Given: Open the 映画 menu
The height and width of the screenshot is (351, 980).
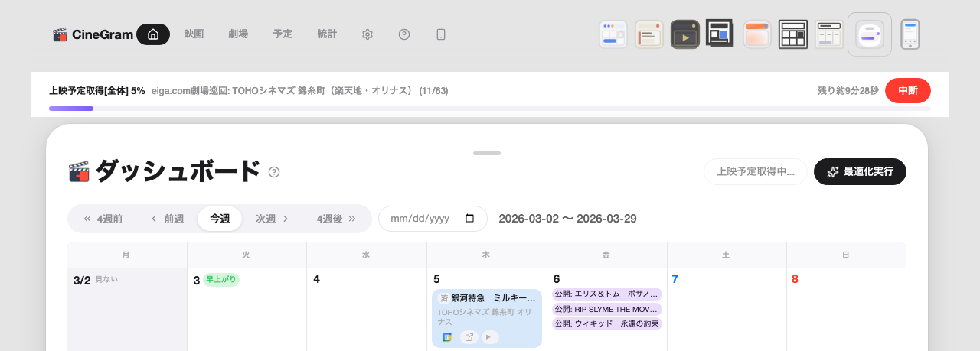Looking at the screenshot, I should [194, 34].
